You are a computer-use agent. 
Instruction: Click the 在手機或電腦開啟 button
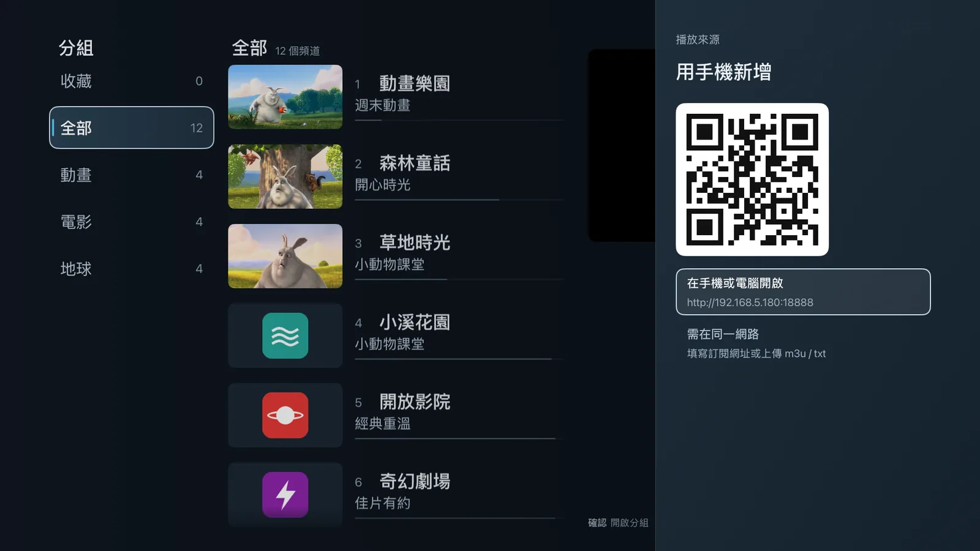tap(803, 292)
